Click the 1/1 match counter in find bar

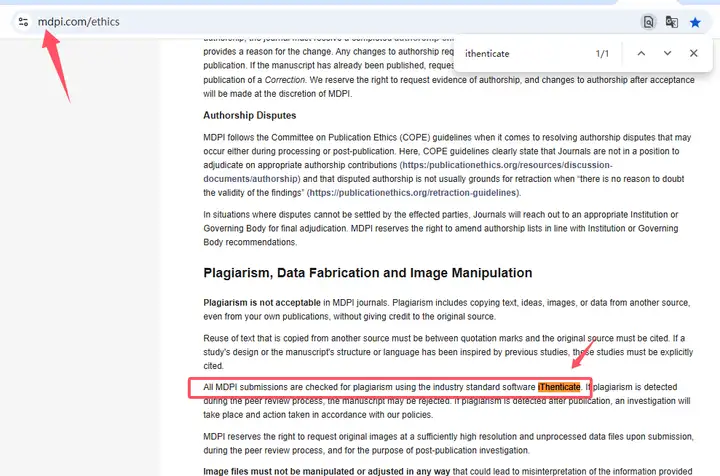(x=602, y=54)
